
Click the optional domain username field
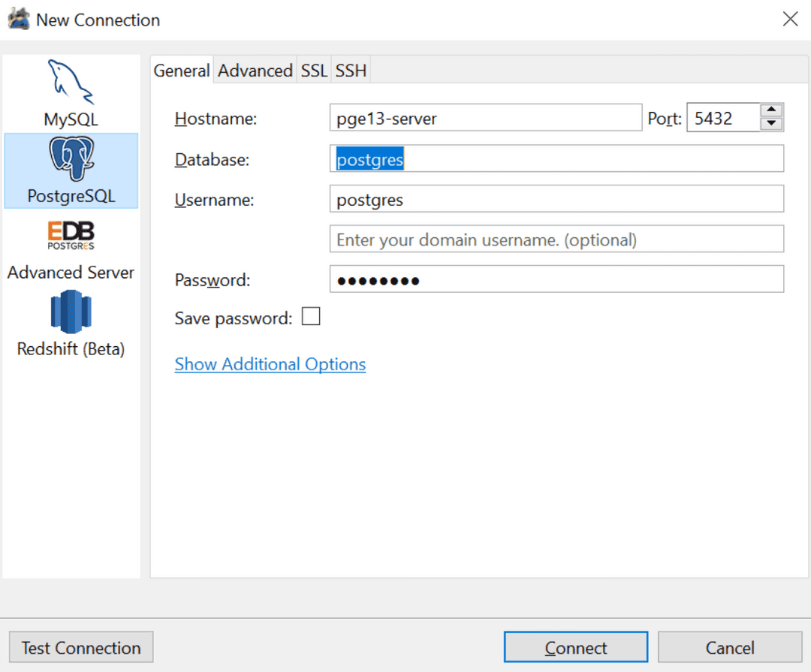point(556,239)
